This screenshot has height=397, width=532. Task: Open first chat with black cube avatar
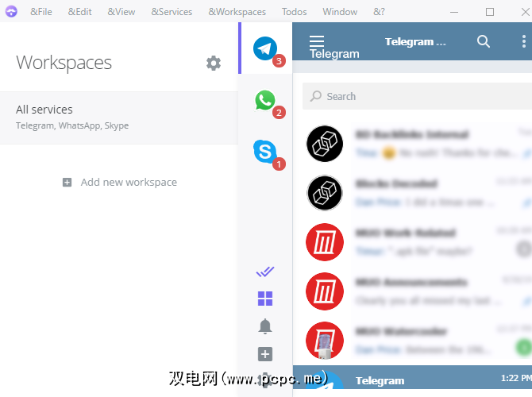tap(412, 144)
